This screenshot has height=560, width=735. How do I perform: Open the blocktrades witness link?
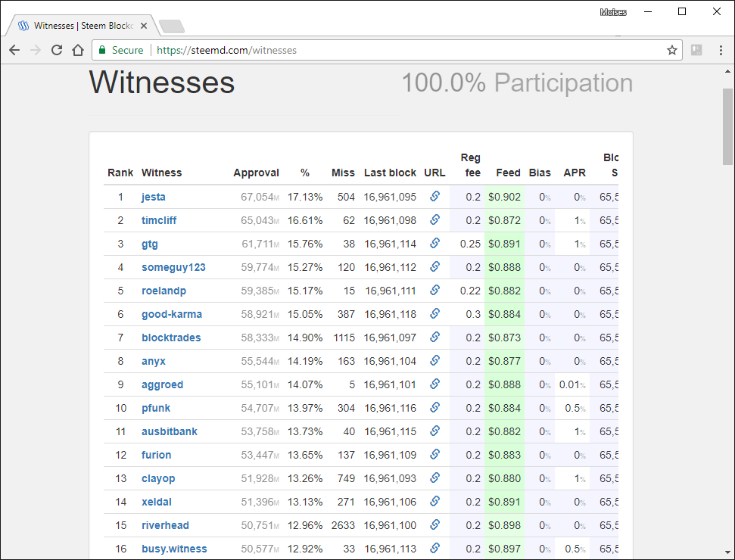[x=171, y=338]
